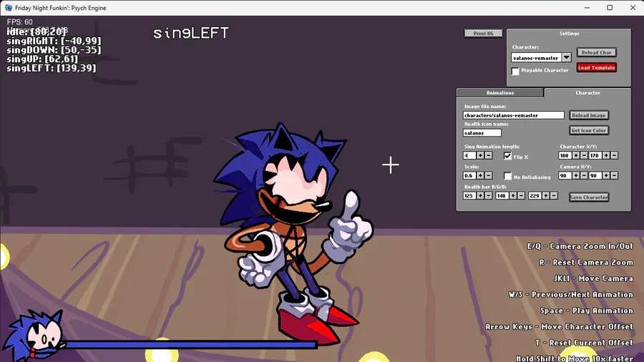Decrease Character Y value with minus
Screen dimensions: 644x362
click(x=614, y=155)
